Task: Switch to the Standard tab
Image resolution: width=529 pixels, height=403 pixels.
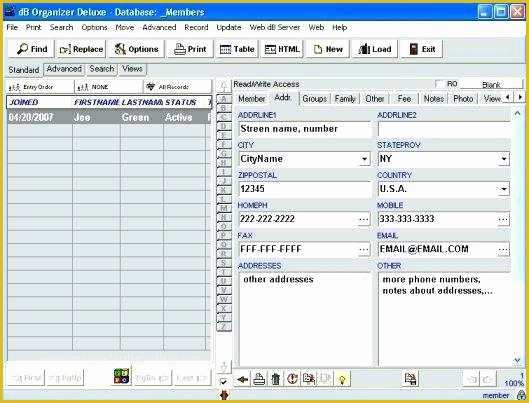Action: (24, 70)
